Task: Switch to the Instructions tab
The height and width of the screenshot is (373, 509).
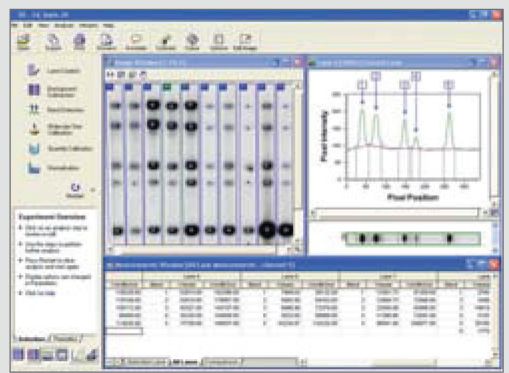Action: pos(32,339)
